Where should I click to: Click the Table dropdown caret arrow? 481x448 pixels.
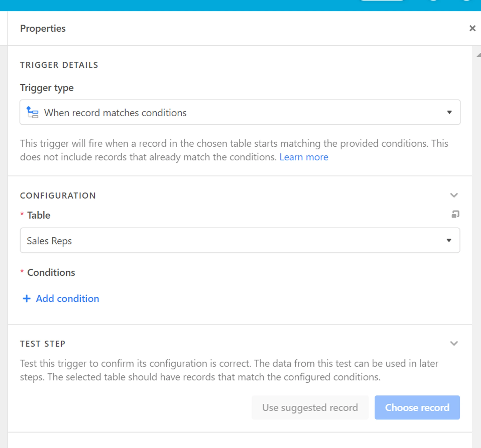click(x=449, y=240)
